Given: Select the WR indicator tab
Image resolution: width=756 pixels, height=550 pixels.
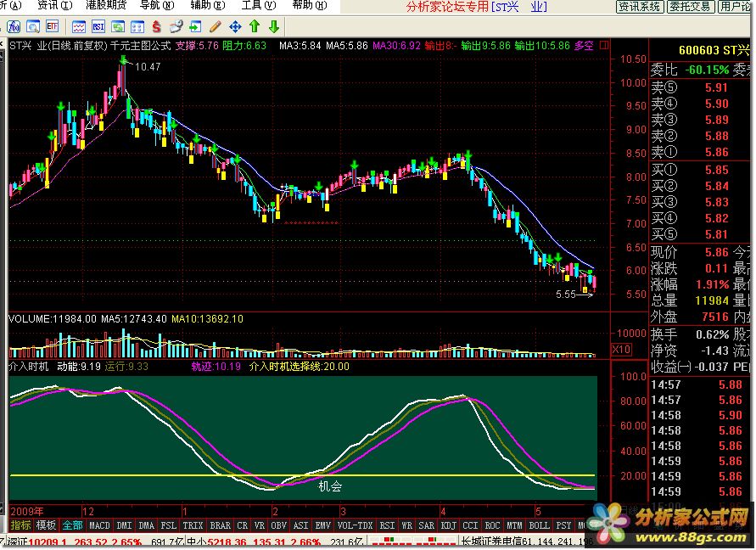Looking at the screenshot, I should (x=407, y=525).
